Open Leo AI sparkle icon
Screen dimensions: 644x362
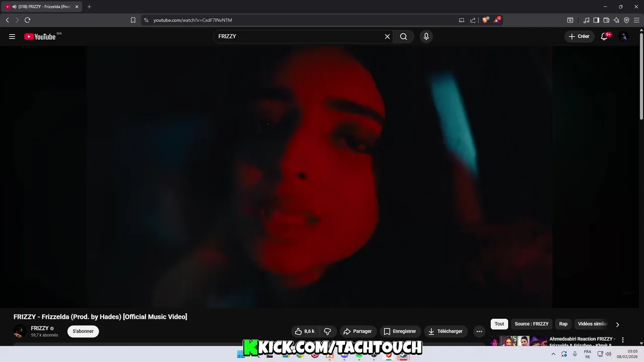616,20
